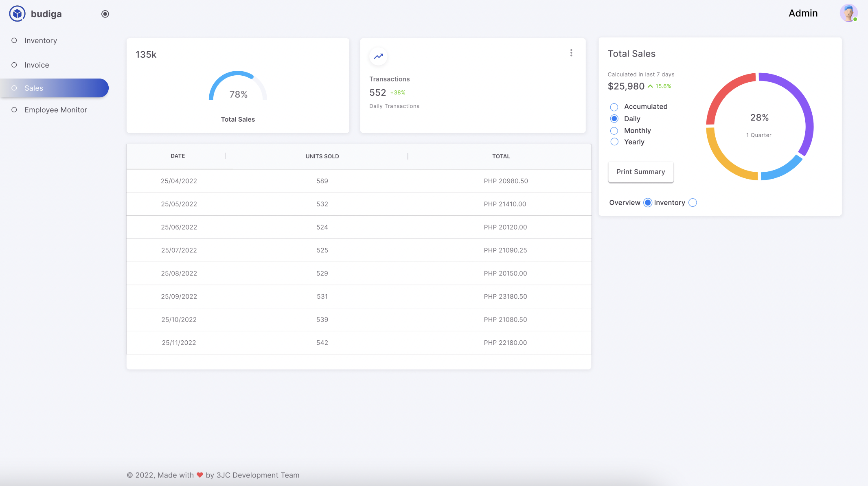Viewport: 868px width, 486px height.
Task: Click the Print Summary button
Action: pos(641,172)
